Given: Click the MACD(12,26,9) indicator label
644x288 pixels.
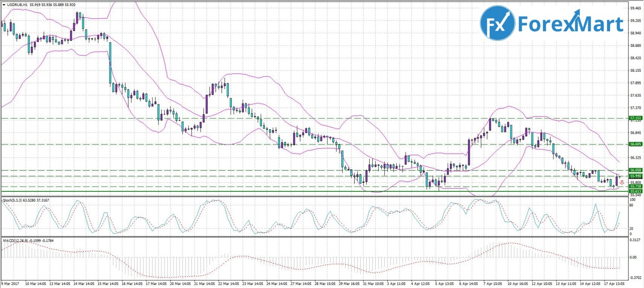Looking at the screenshot, I should click(x=17, y=240).
